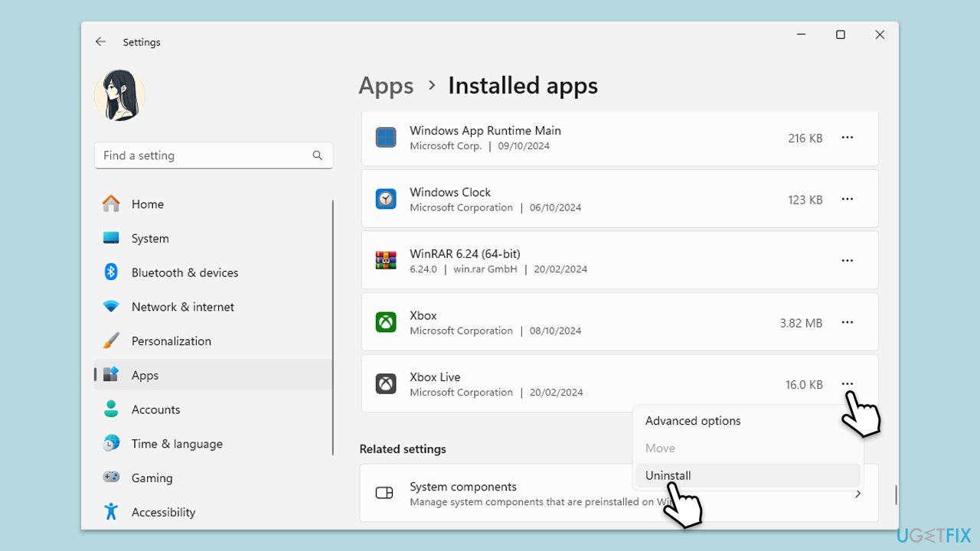Click the Time & language clock icon
980x551 pixels.
point(111,444)
